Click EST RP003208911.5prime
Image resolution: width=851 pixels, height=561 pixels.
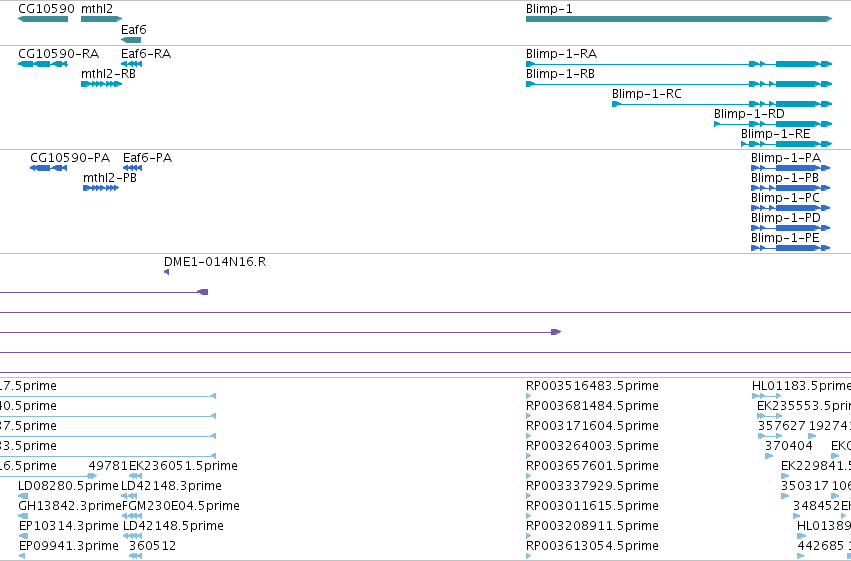point(592,526)
